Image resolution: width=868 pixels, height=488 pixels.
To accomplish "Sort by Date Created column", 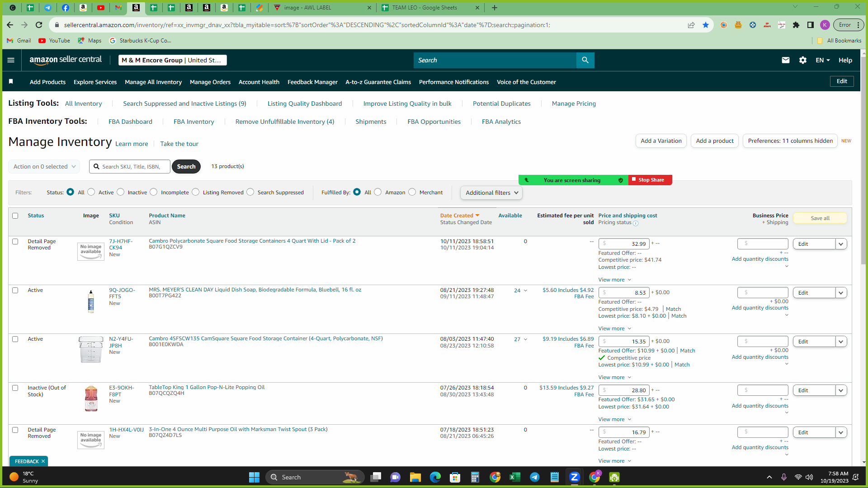I will [x=460, y=216].
